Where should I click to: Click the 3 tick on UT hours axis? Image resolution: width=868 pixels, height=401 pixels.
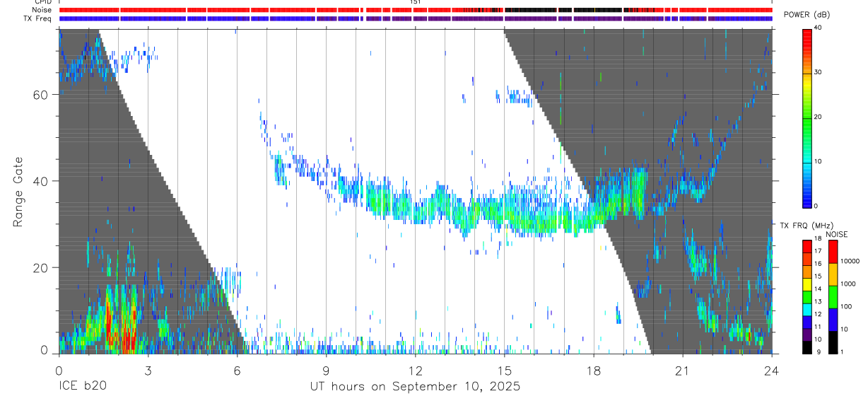pos(148,371)
